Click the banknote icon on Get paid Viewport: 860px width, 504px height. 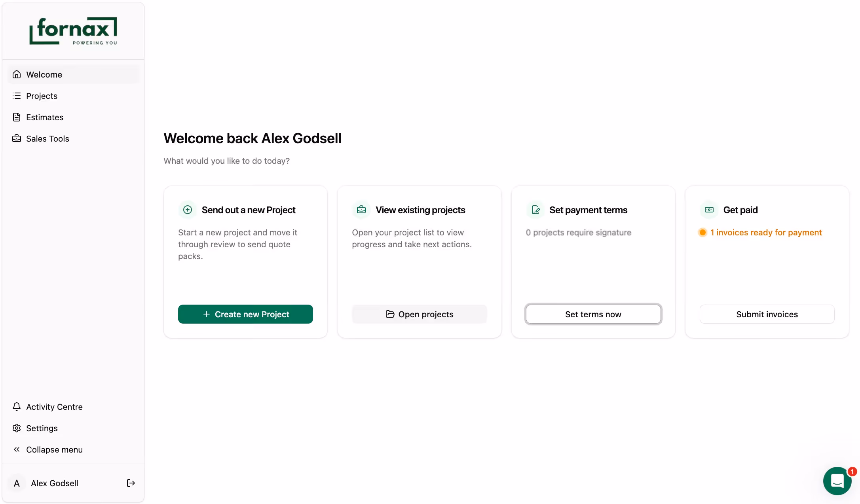pos(709,210)
